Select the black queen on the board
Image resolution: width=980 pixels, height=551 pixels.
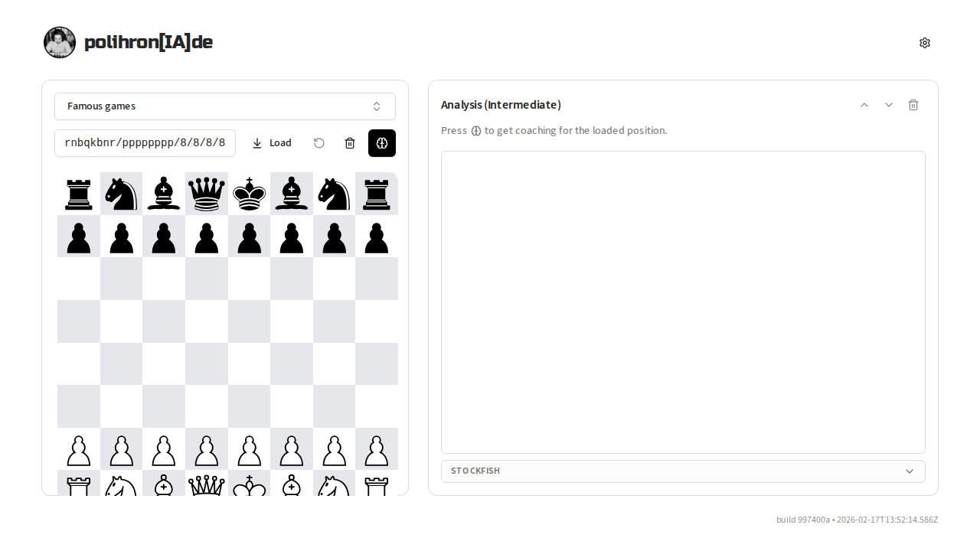click(206, 194)
